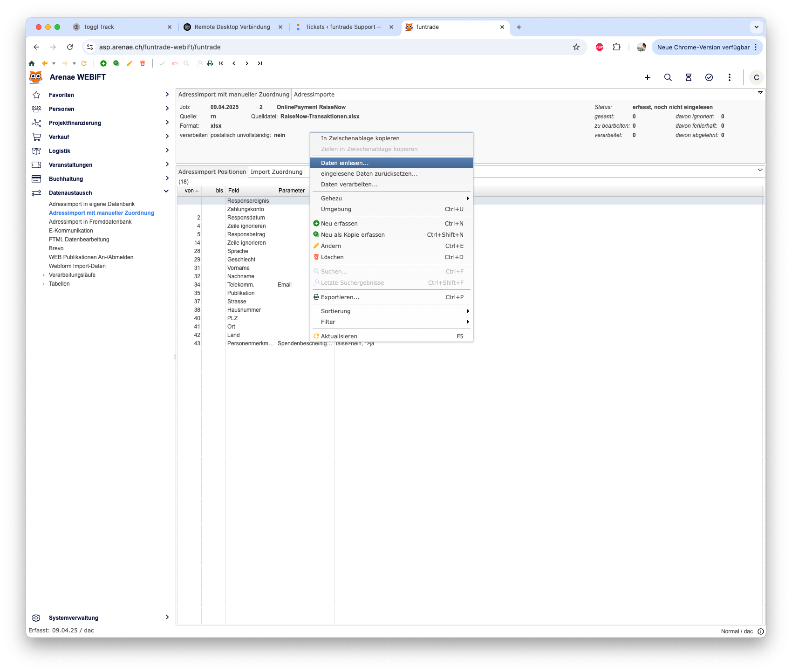Collapse the Datenaustausch sidebar section
This screenshot has width=792, height=672.
(x=166, y=192)
